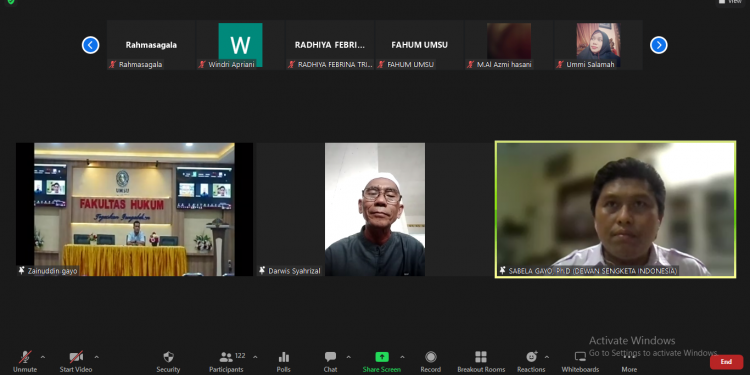The width and height of the screenshot is (750, 375).
Task: Open Breakout Rooms
Action: pyautogui.click(x=481, y=362)
